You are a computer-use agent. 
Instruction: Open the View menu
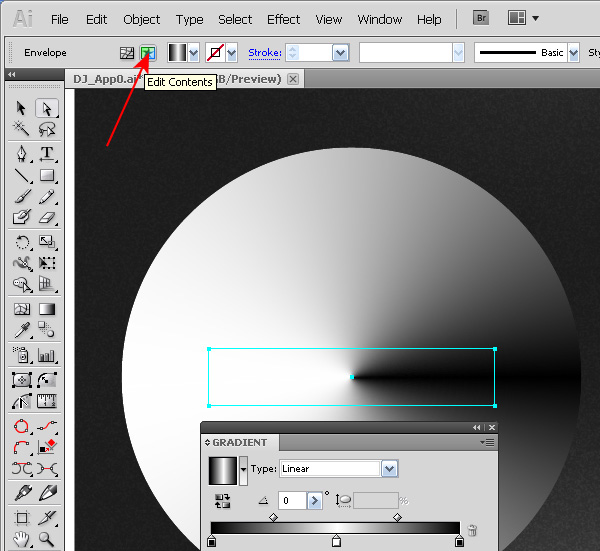pyautogui.click(x=329, y=19)
